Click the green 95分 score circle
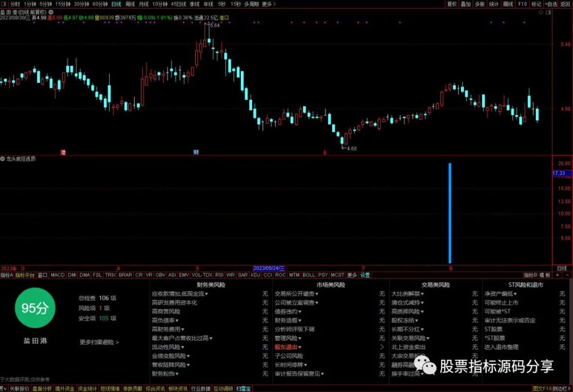 coord(34,308)
